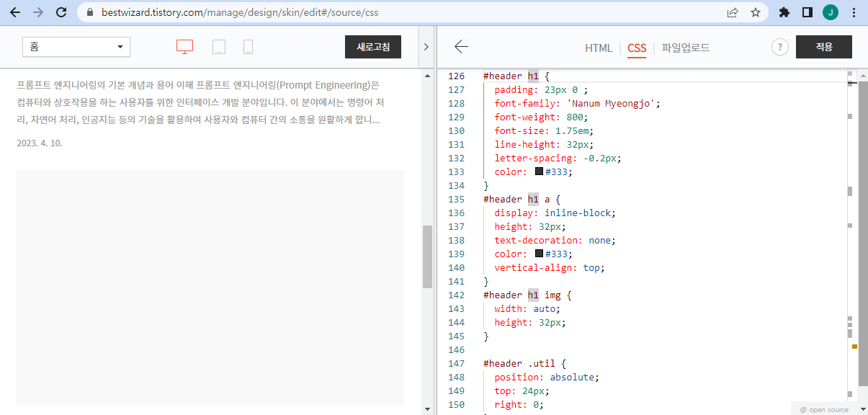Toggle the mobile preview mode
This screenshot has width=868, height=415.
[248, 45]
